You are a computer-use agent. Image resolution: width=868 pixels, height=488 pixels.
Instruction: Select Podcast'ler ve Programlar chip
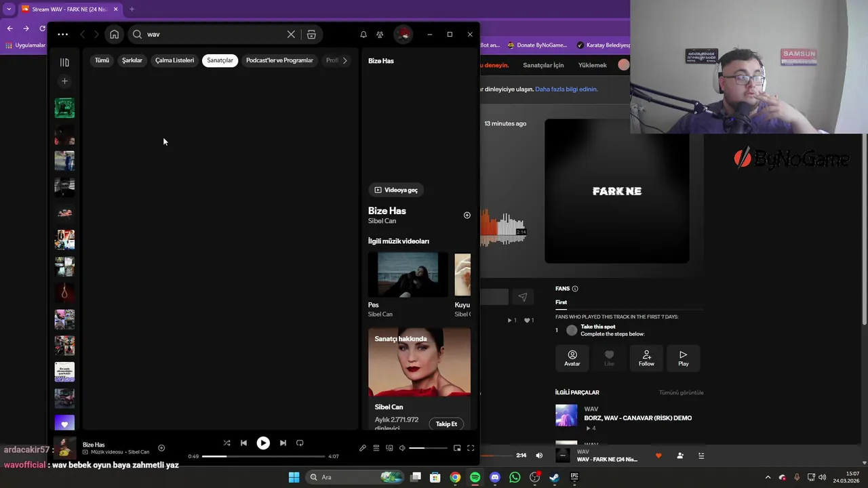(x=279, y=60)
